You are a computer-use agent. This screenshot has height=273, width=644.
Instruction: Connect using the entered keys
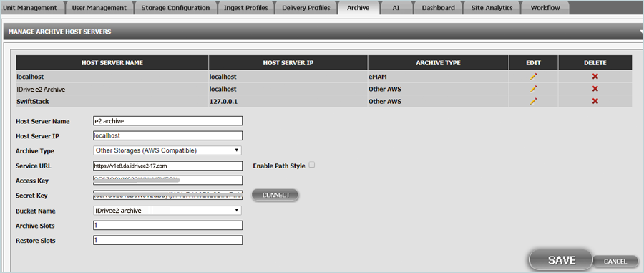tap(275, 195)
